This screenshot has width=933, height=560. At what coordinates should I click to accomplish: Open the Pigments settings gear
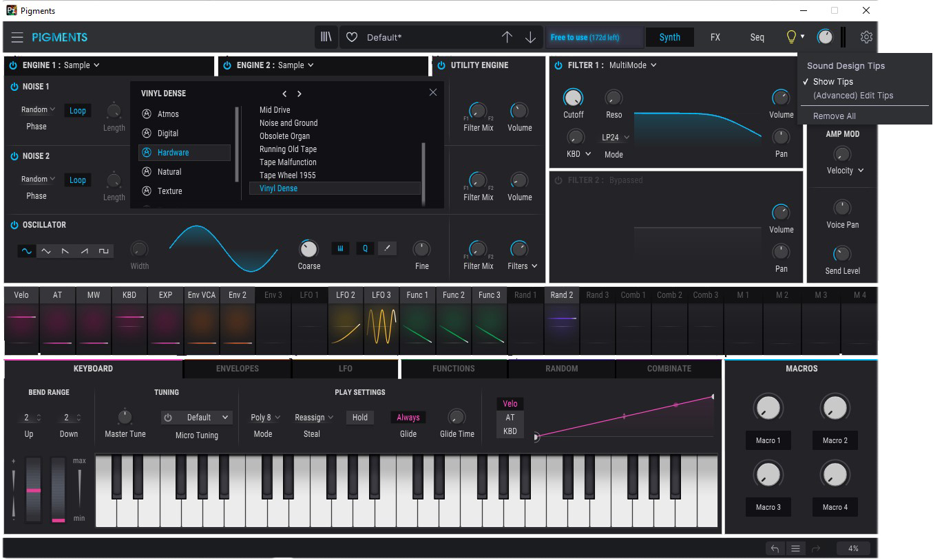click(866, 37)
